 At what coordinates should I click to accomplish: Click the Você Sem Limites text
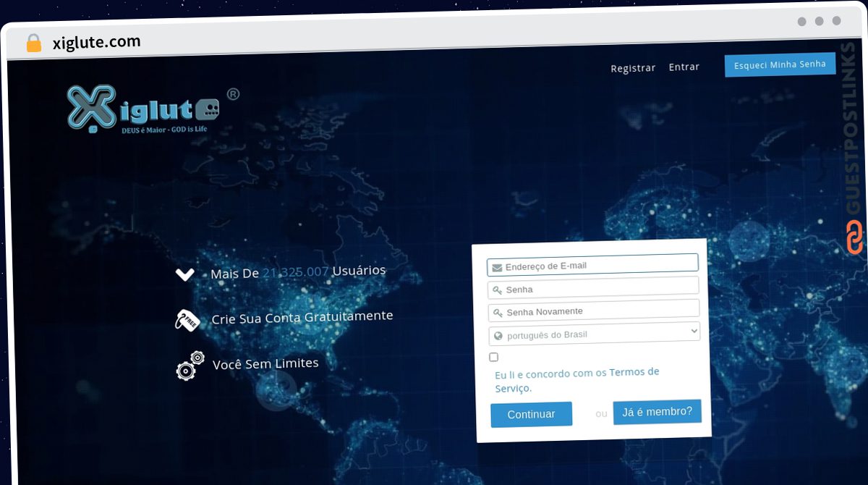pos(265,363)
